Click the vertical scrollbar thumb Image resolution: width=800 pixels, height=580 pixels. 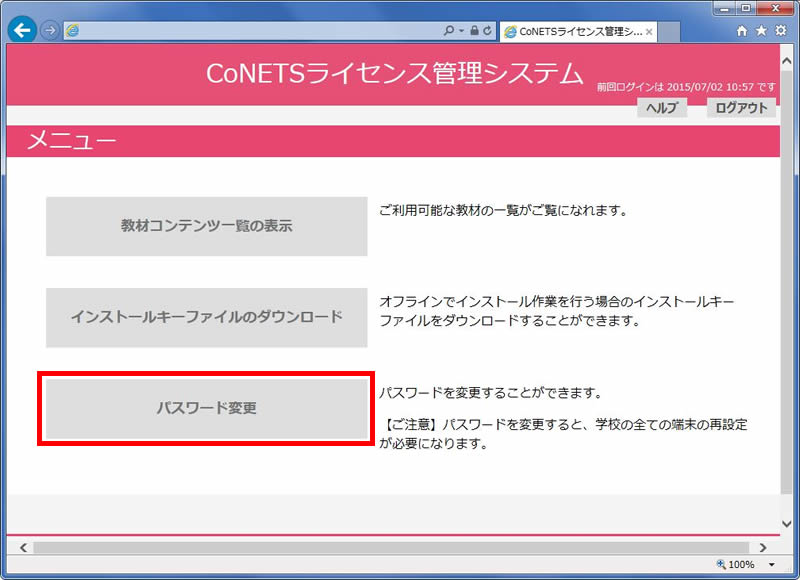(787, 282)
